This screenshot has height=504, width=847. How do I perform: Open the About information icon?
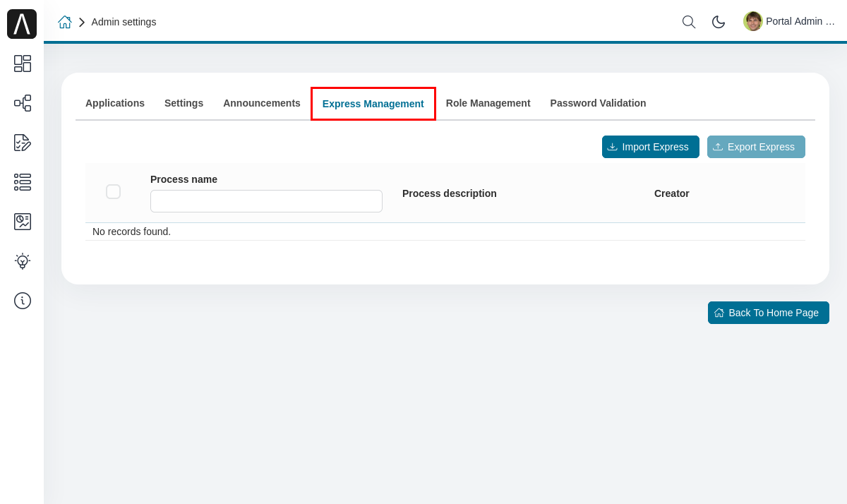22,300
